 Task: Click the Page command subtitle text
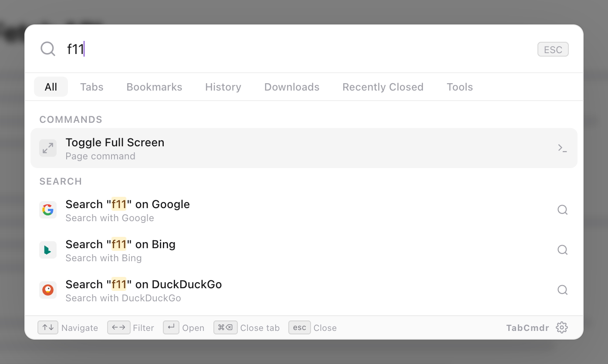pos(100,156)
